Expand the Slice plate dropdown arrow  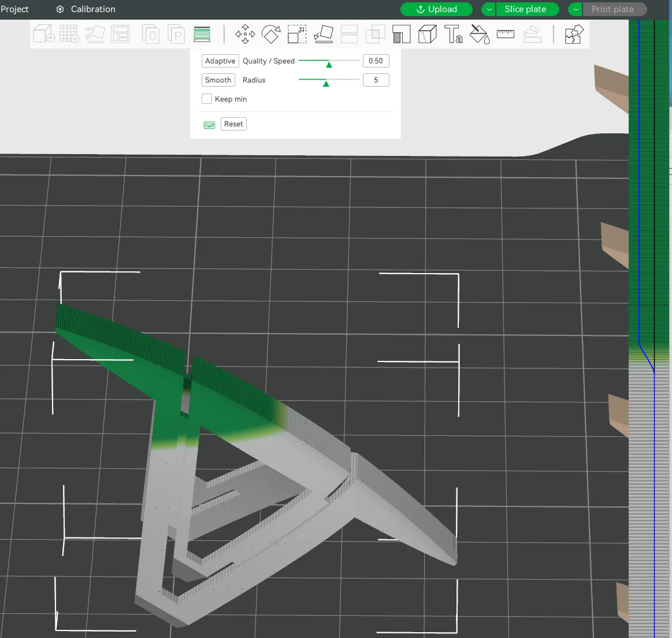pyautogui.click(x=489, y=9)
